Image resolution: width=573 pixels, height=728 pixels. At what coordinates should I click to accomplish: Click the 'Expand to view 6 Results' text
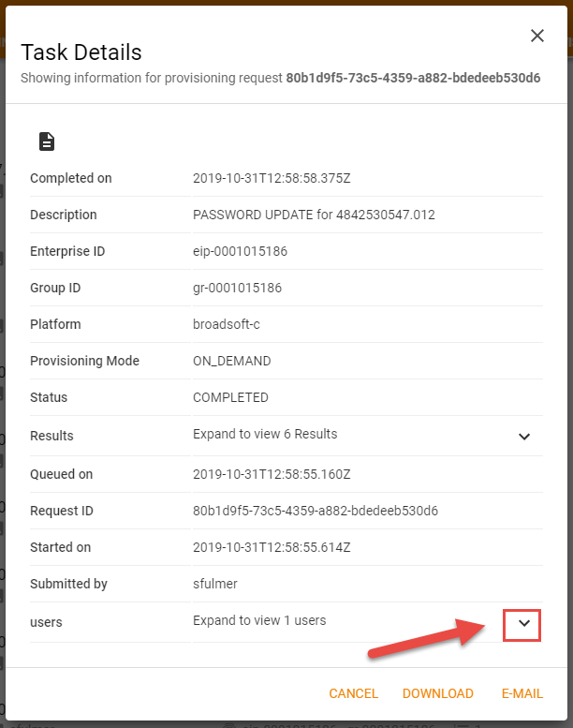click(265, 434)
